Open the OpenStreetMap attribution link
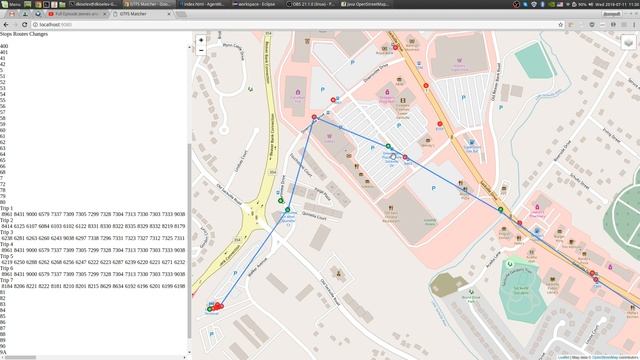 tap(605, 358)
